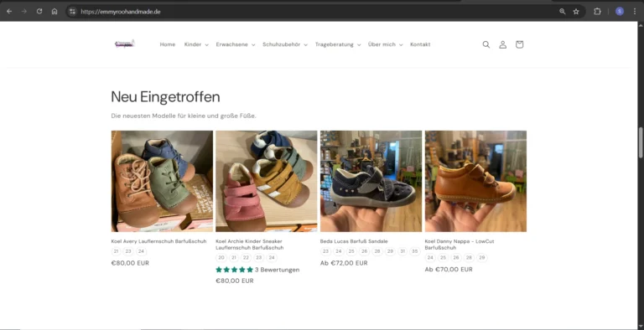The image size is (644, 330).
Task: Open Koel Avery Lauflernschuh Barfußschuh title link
Action: tap(159, 241)
